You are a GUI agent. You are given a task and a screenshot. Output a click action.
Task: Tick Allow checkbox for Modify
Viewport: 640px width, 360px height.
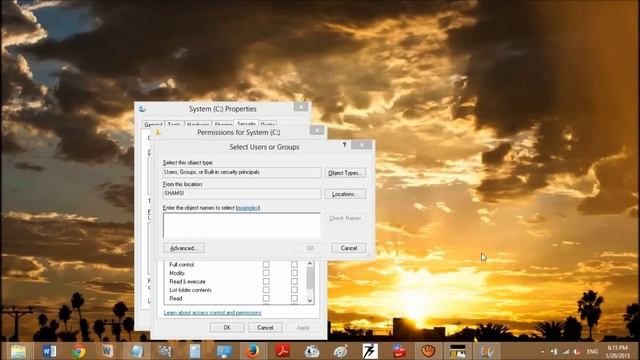[x=266, y=273]
